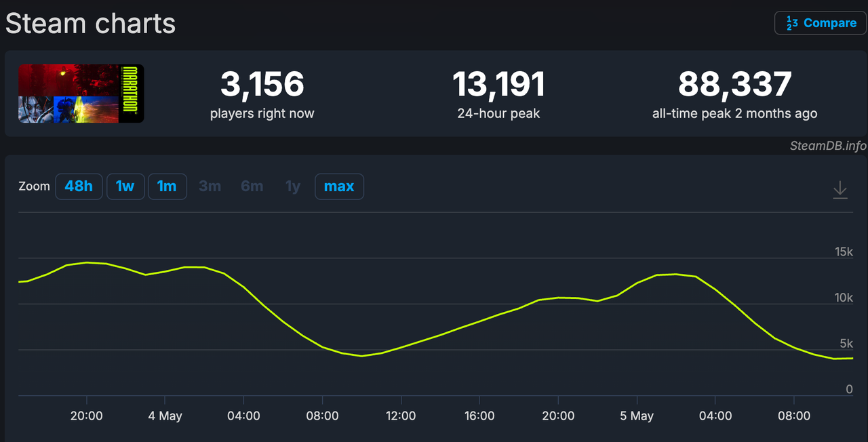Select the 6m zoom option
The width and height of the screenshot is (868, 442).
(252, 186)
